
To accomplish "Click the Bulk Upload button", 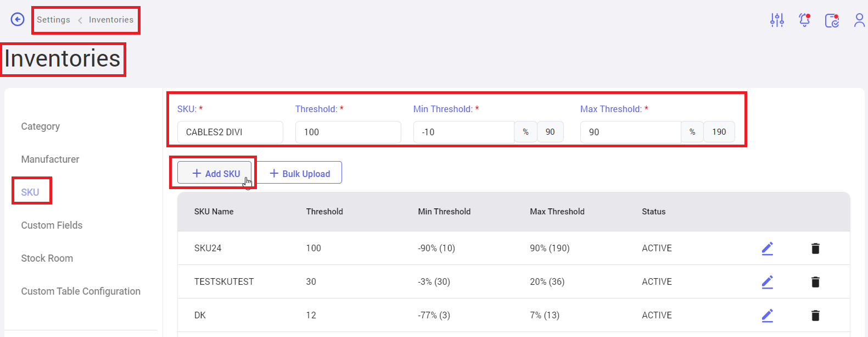I will coord(300,173).
